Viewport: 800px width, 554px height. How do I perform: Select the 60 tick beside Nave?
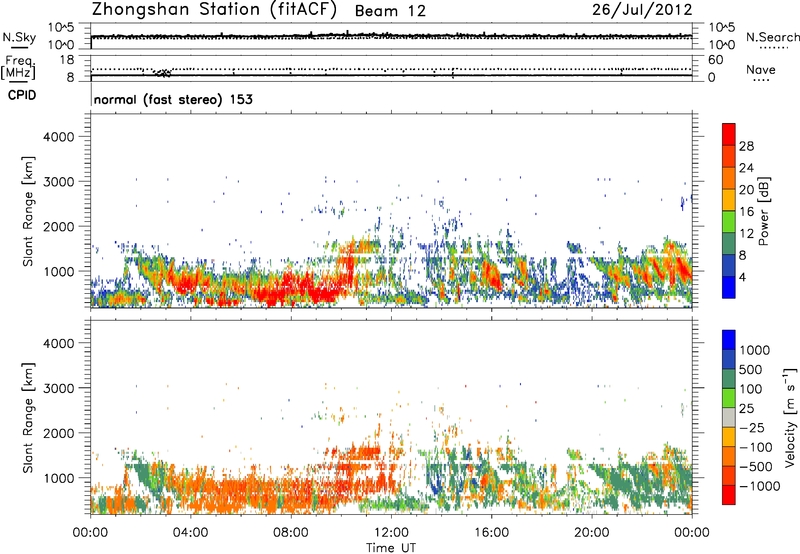click(716, 60)
